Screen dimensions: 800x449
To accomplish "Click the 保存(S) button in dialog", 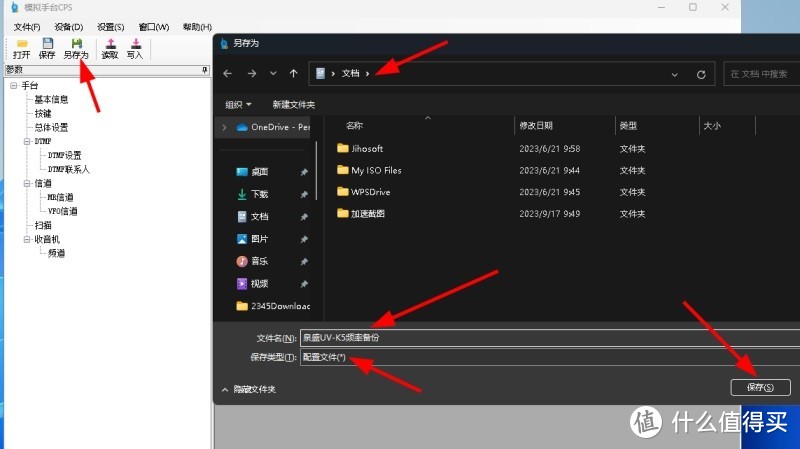I will 760,387.
